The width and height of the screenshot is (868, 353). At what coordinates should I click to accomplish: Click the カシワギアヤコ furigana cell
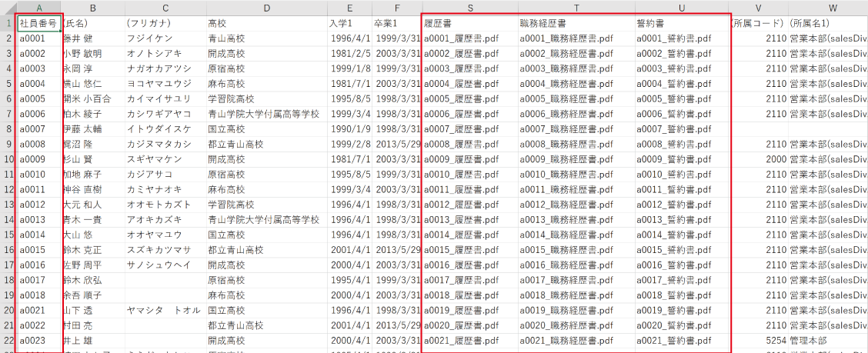164,114
